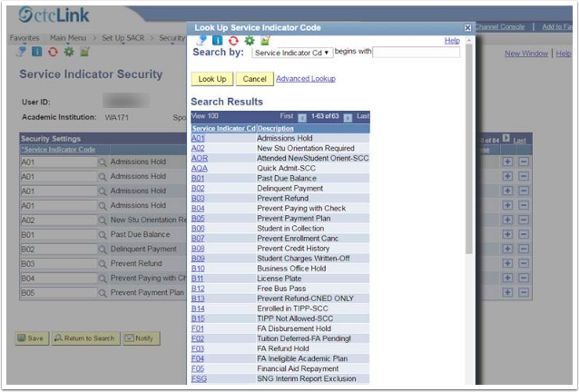Click the notepad icon in lookup dialog toolbar

tap(265, 40)
